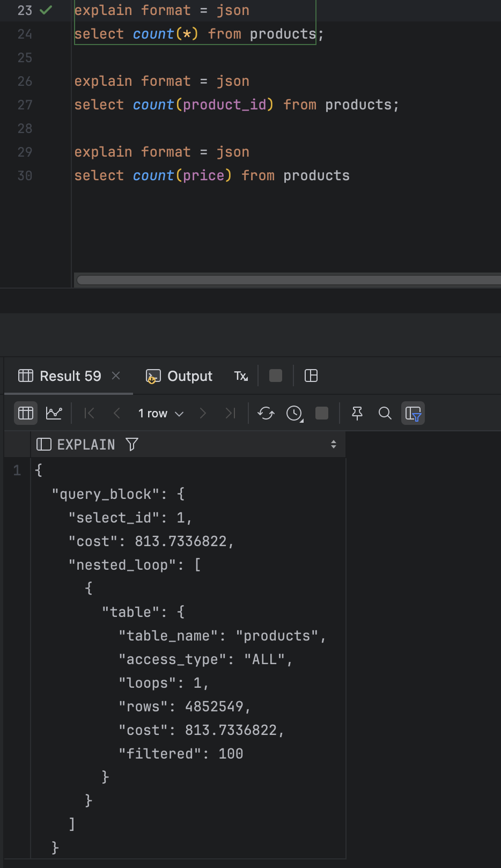Image resolution: width=501 pixels, height=868 pixels.
Task: Click the stop button beside Tx
Action: (x=276, y=376)
